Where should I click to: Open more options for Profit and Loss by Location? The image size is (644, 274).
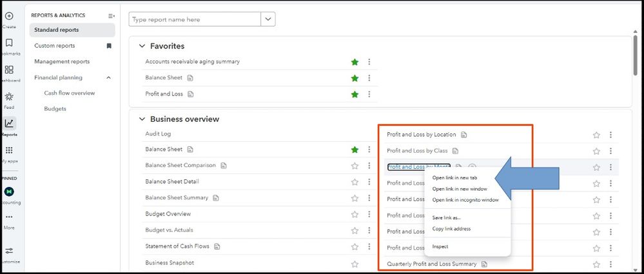coord(610,135)
